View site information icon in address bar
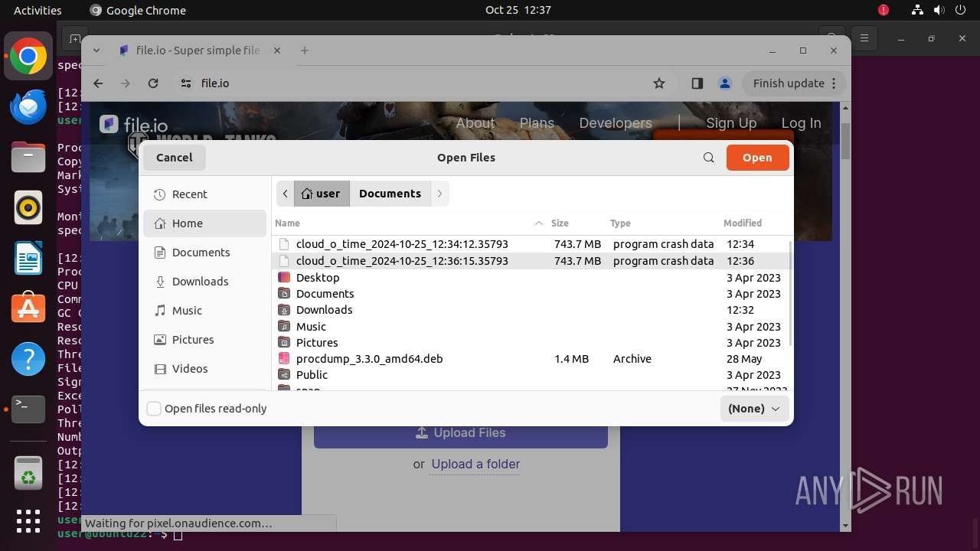 [x=185, y=83]
